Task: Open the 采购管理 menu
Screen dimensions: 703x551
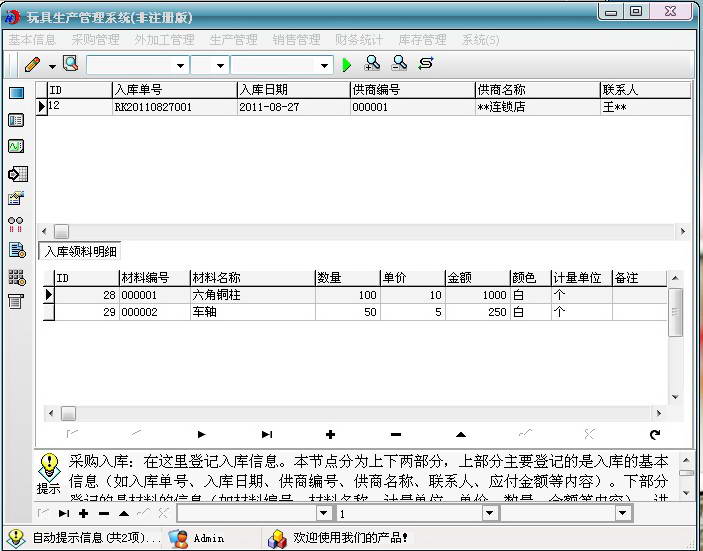Action: pyautogui.click(x=95, y=40)
